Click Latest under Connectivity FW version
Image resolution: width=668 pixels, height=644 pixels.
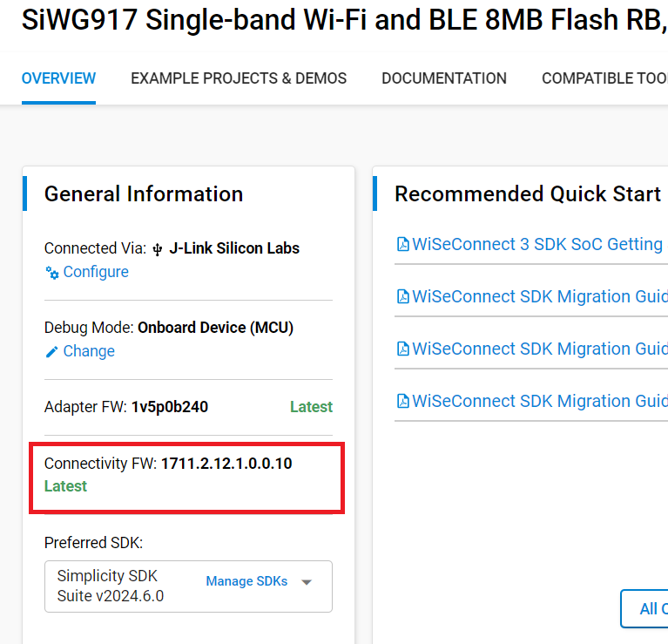pyautogui.click(x=65, y=486)
